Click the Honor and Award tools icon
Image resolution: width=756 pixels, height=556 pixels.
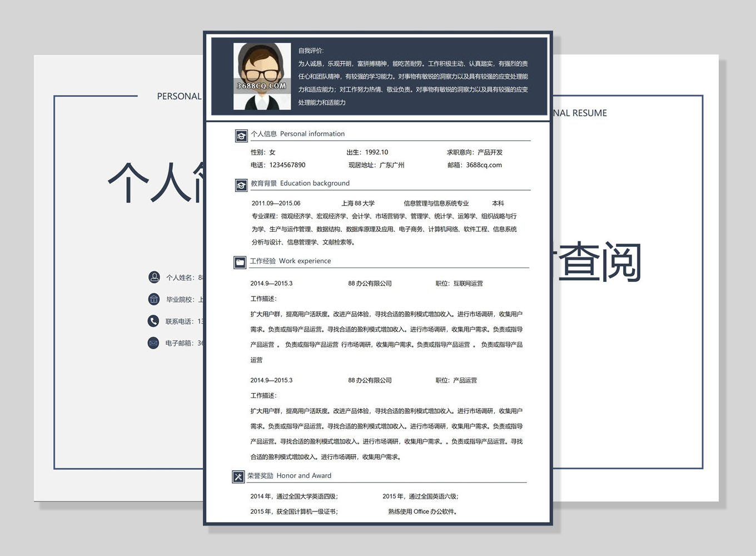click(x=238, y=476)
